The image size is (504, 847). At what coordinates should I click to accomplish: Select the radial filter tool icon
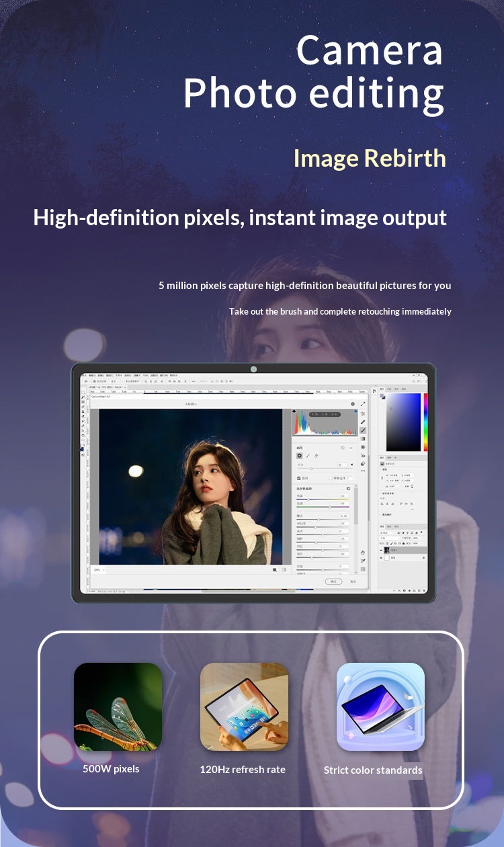[363, 447]
